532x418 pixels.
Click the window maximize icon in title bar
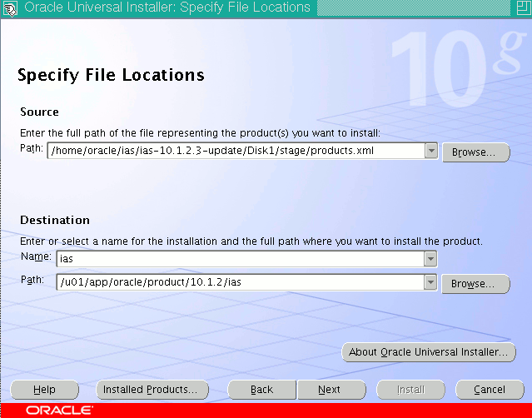tap(523, 7)
